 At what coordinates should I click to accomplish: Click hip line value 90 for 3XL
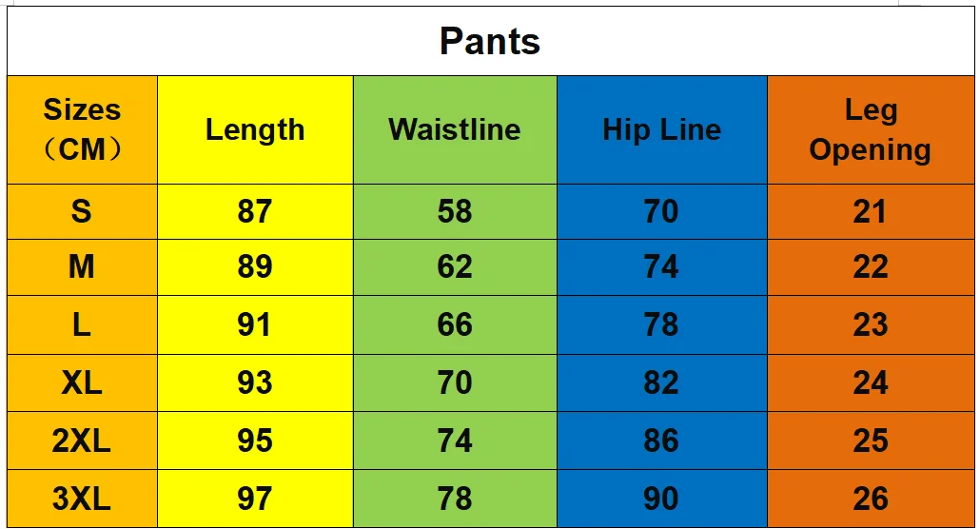point(662,499)
